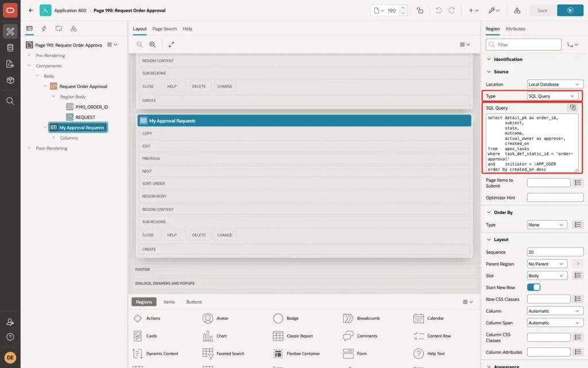Open the Order By Type dropdown
The width and height of the screenshot is (588, 368).
(547, 225)
